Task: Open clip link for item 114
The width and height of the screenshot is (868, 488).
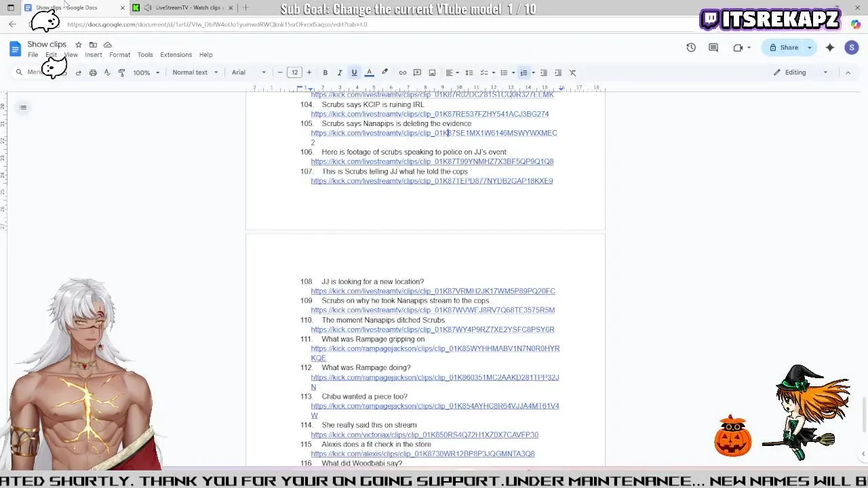Action: [x=425, y=435]
